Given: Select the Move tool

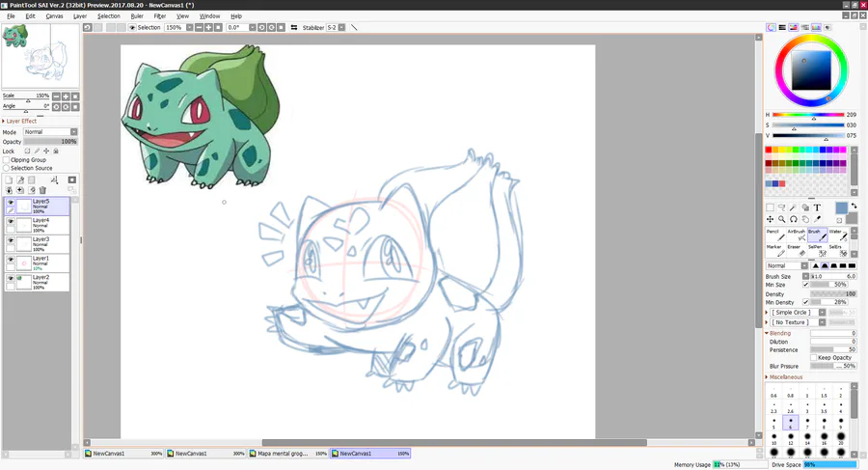Looking at the screenshot, I should (x=770, y=219).
